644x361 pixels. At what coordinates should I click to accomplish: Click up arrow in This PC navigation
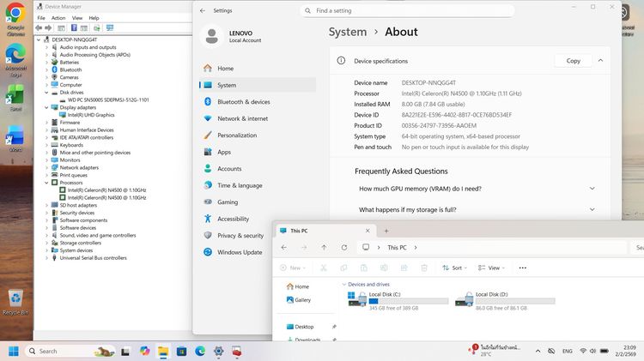(324, 247)
